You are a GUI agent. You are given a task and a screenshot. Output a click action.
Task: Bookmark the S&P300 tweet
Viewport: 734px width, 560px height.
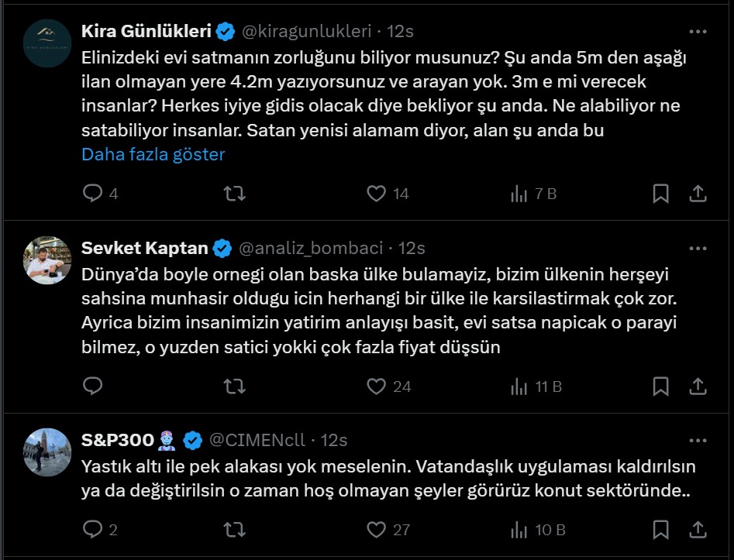point(660,530)
